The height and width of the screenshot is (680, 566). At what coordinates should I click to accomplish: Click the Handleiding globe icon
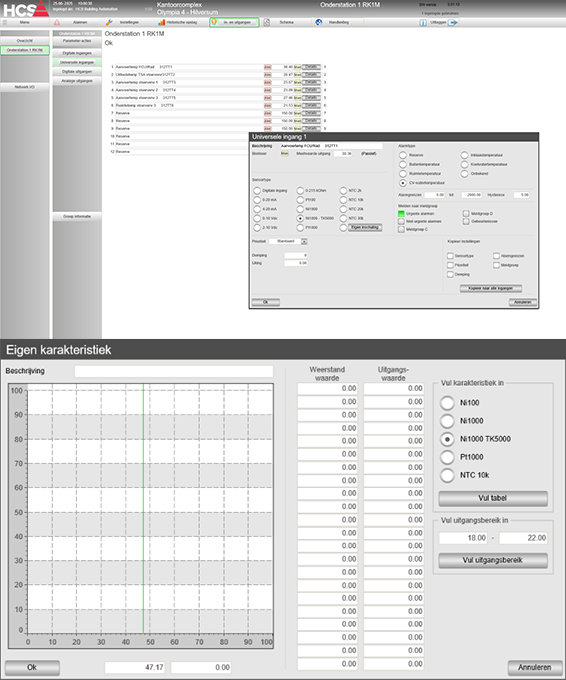(x=319, y=22)
